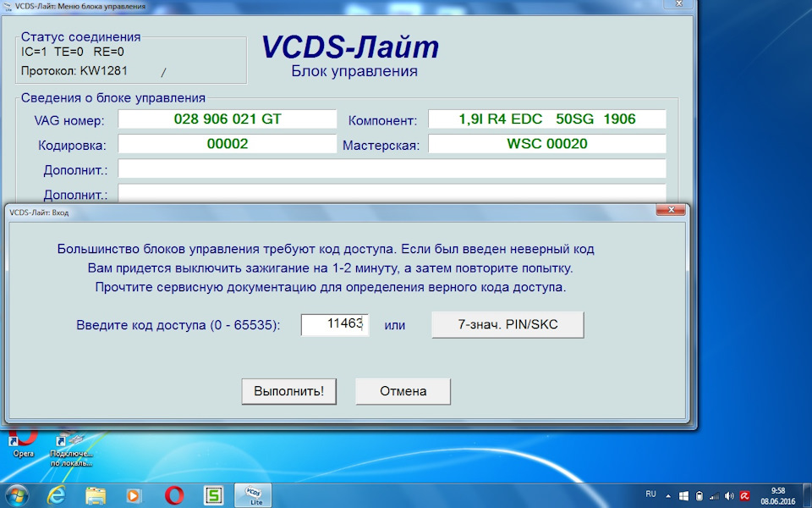Screen dimensions: 812x508
Task: Click the Отмена button
Action: coord(403,391)
